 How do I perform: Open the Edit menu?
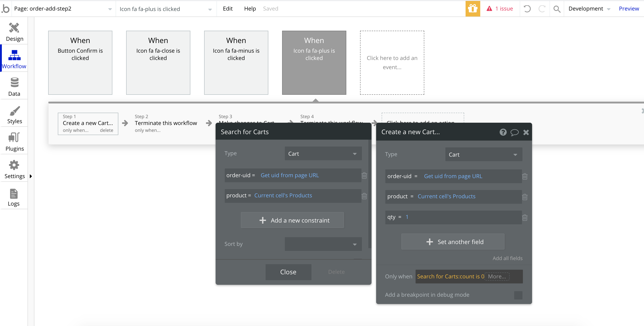(228, 9)
